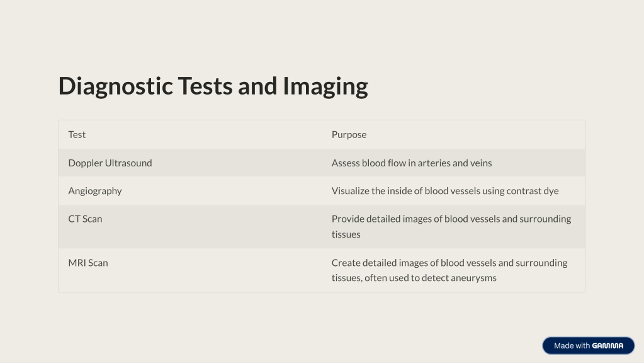
Task: Click the Test column header cell
Action: coord(190,134)
